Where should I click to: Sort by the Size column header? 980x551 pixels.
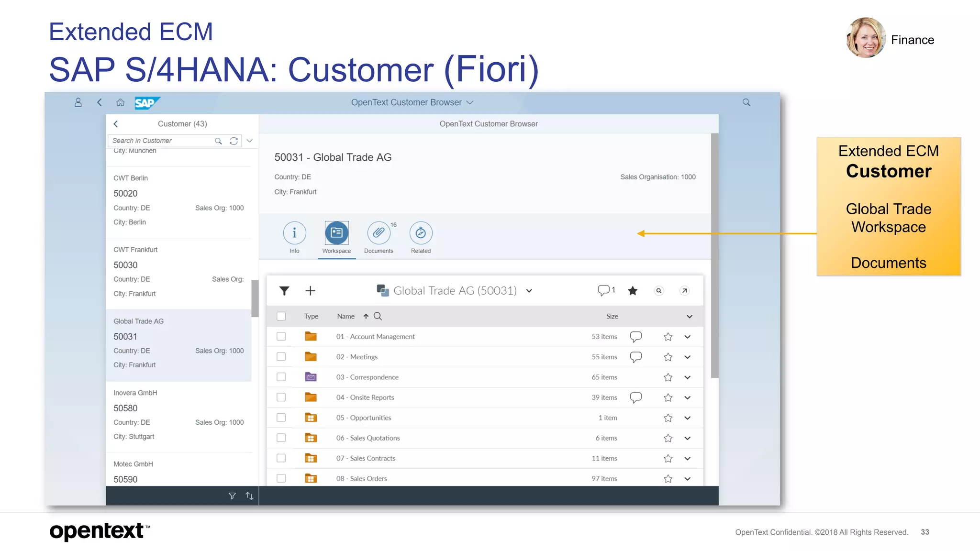[612, 317]
